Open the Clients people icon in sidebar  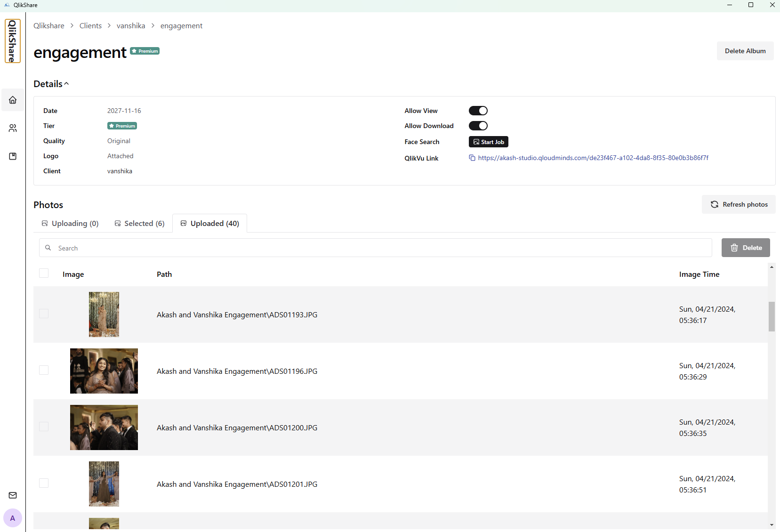pyautogui.click(x=13, y=128)
